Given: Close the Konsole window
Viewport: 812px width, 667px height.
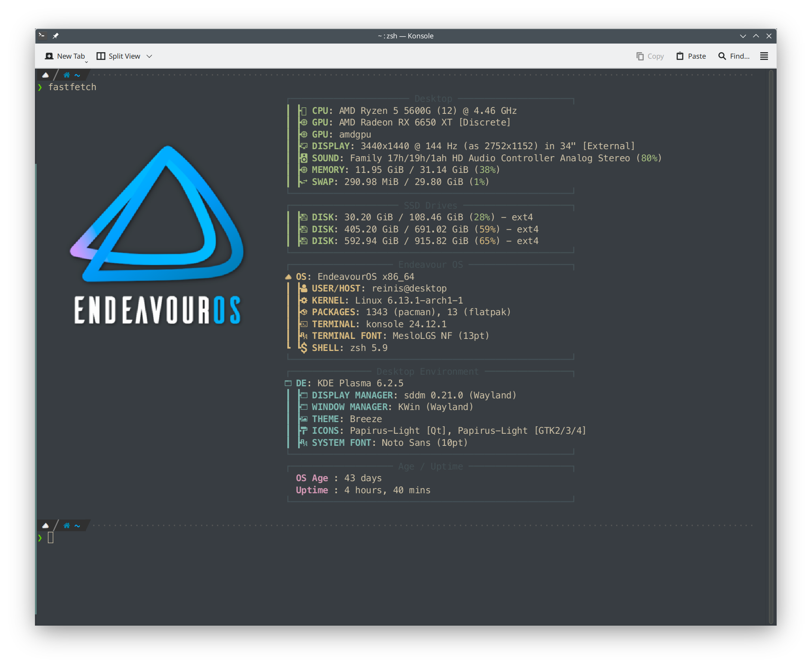Looking at the screenshot, I should click(769, 36).
